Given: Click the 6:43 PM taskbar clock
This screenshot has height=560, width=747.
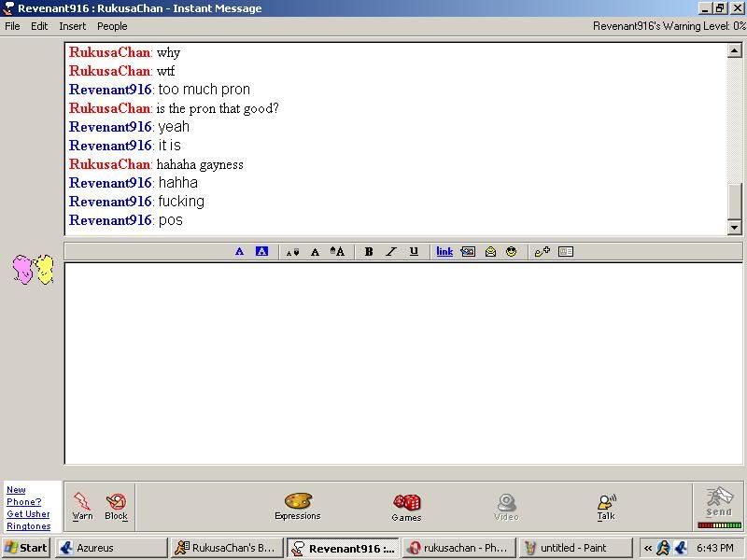Looking at the screenshot, I should tap(715, 548).
